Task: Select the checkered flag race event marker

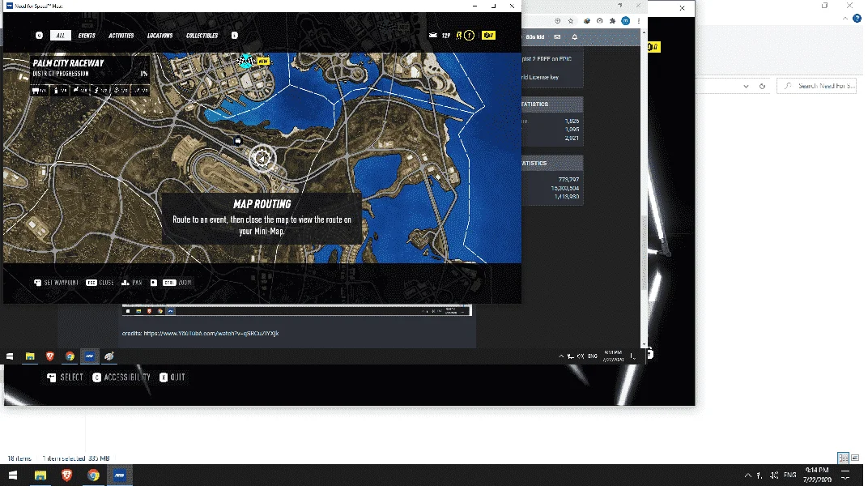Action: 246,60
